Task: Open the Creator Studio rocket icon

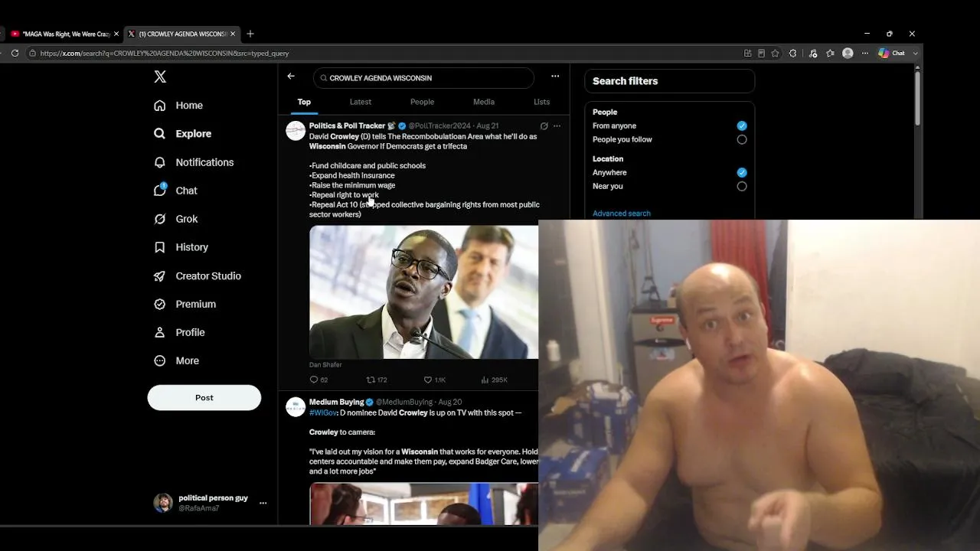Action: point(159,276)
